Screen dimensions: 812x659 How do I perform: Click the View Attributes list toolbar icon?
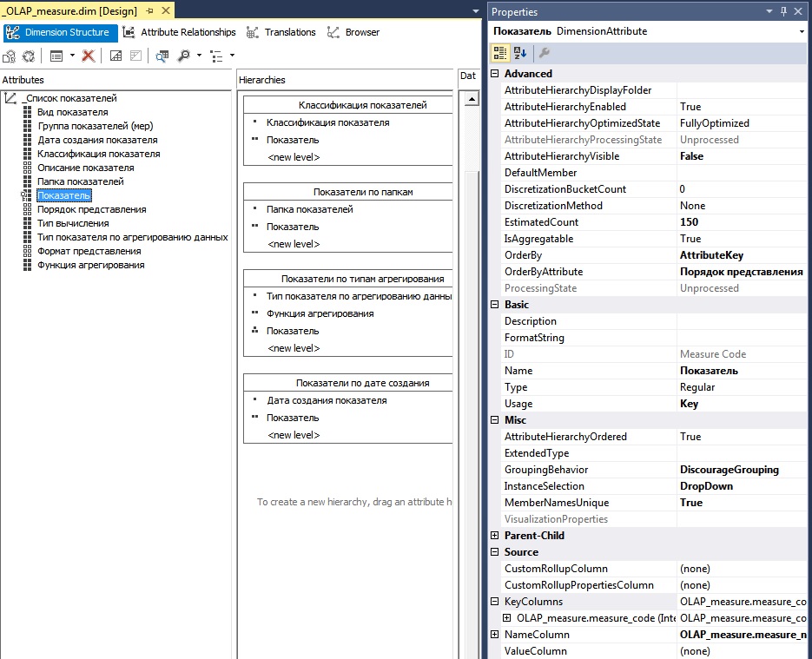pyautogui.click(x=56, y=56)
